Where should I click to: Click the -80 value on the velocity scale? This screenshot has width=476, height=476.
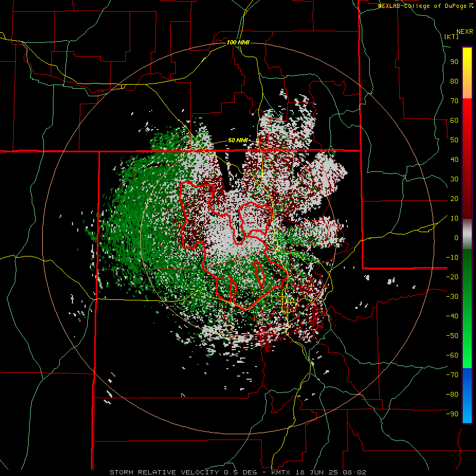(452, 395)
